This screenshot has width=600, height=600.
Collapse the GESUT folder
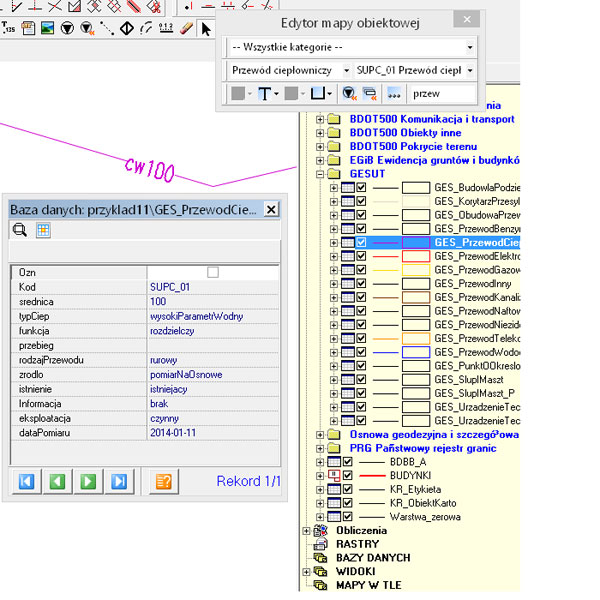click(x=320, y=174)
